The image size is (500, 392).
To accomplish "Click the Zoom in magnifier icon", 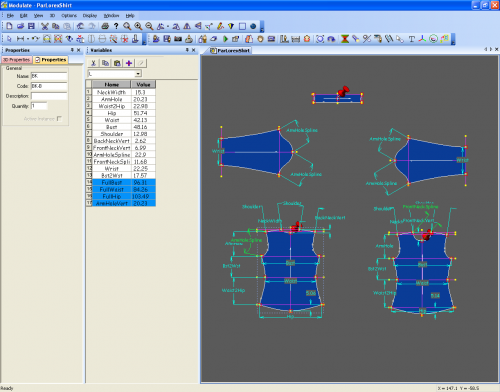I will 138,26.
